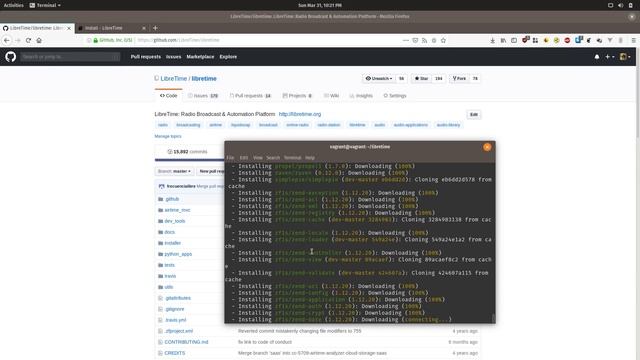The image size is (640, 360).
Task: Switch to the Install - LibreTime browser tab
Action: (111, 28)
